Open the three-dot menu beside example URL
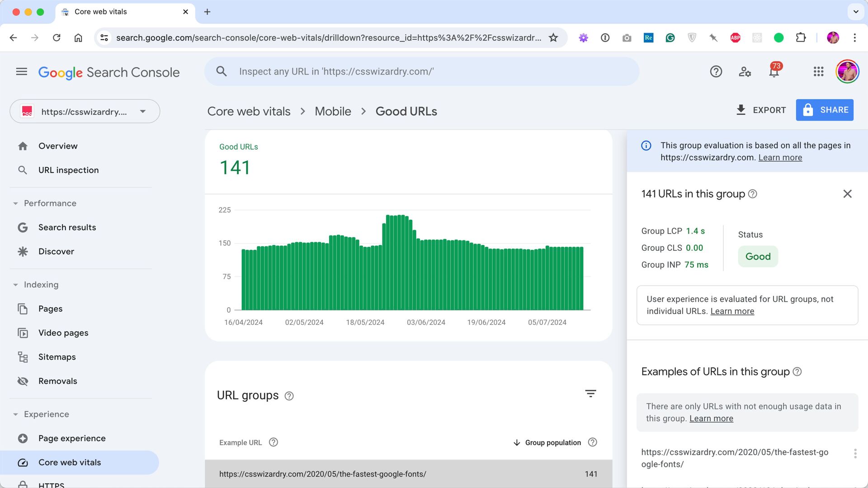 pos(854,454)
